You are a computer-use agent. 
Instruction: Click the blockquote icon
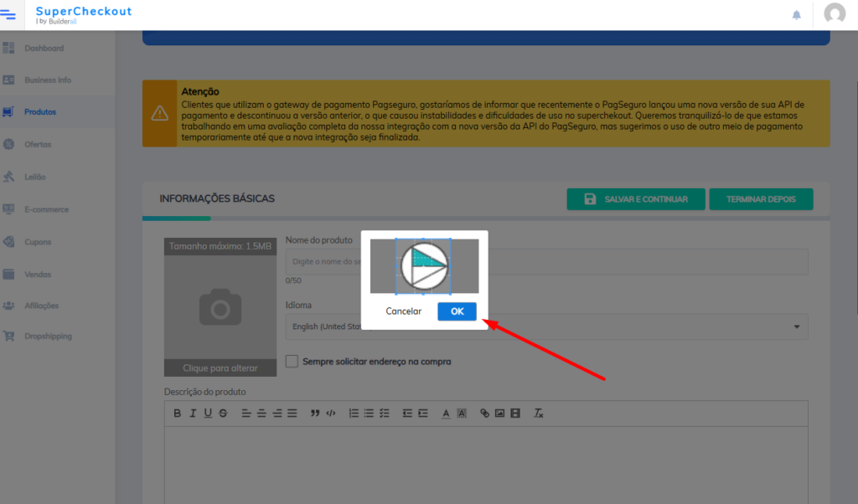[315, 414]
